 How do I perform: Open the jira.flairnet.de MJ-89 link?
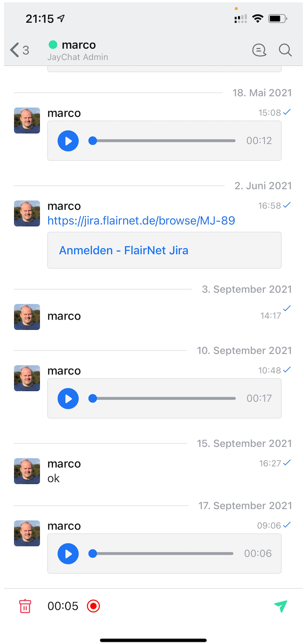(141, 220)
